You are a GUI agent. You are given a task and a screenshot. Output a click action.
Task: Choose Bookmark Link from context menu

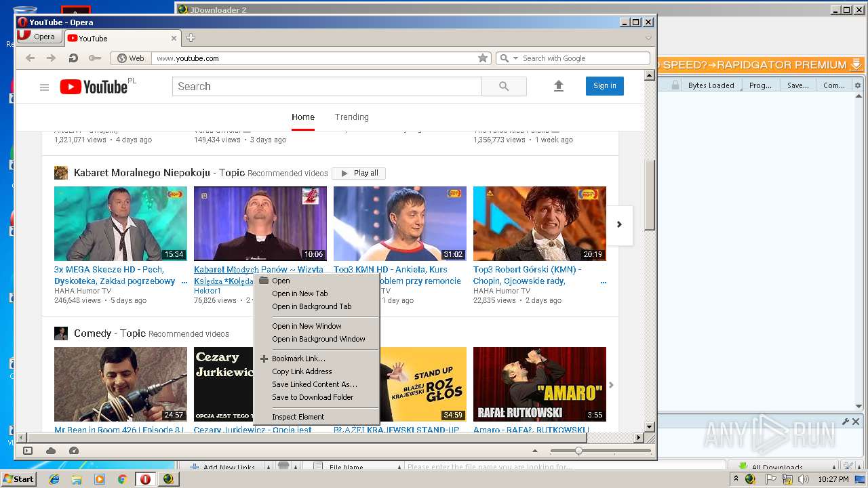316,359
